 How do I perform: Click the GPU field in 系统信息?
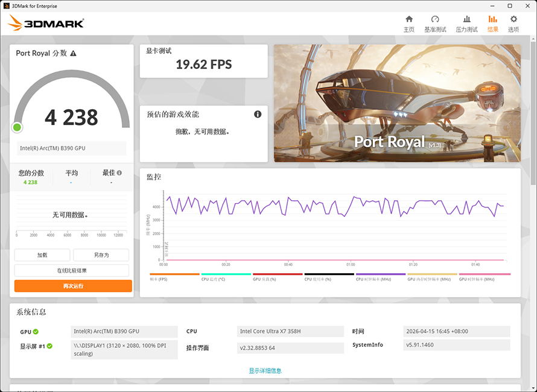coord(124,332)
